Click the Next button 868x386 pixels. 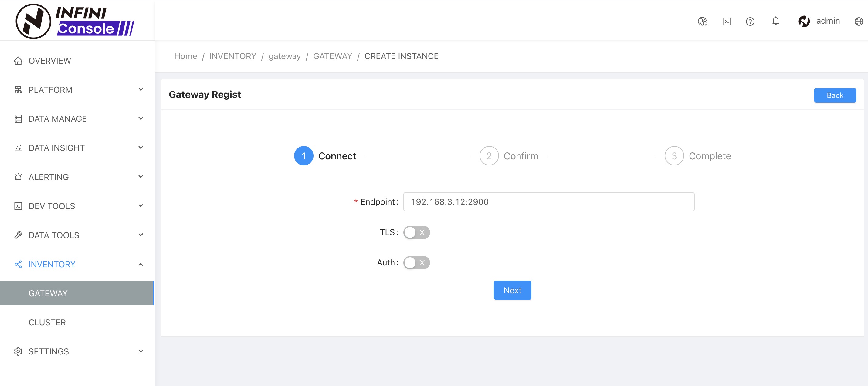pos(512,291)
